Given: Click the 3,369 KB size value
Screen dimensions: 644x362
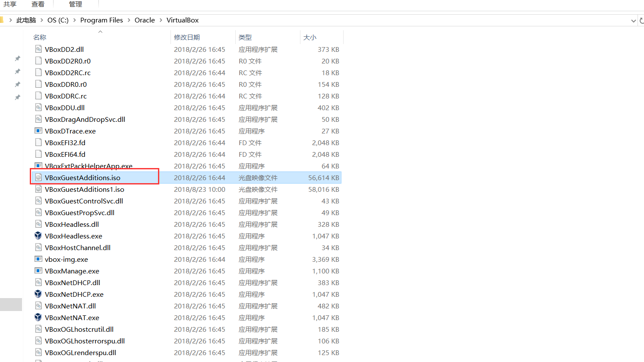Looking at the screenshot, I should point(325,259).
